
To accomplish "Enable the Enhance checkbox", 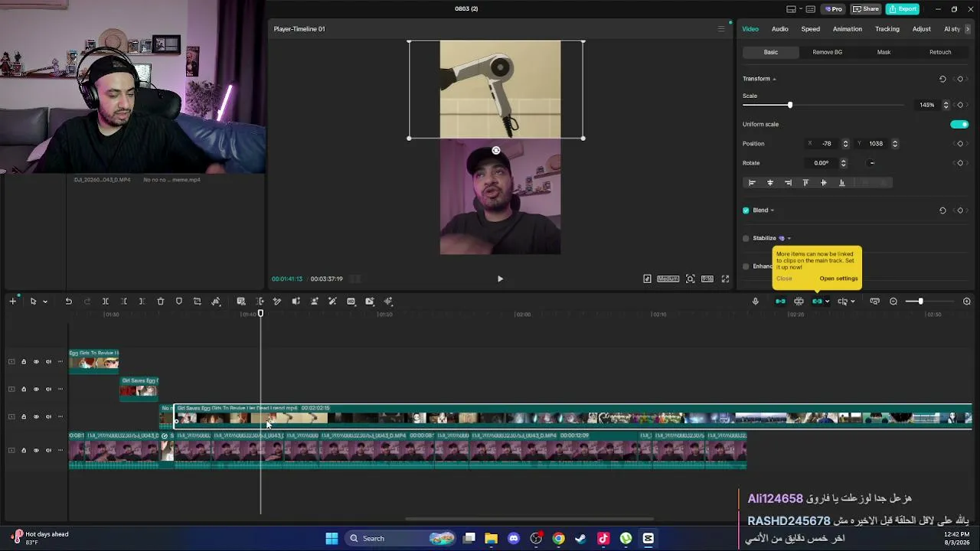I will (746, 266).
